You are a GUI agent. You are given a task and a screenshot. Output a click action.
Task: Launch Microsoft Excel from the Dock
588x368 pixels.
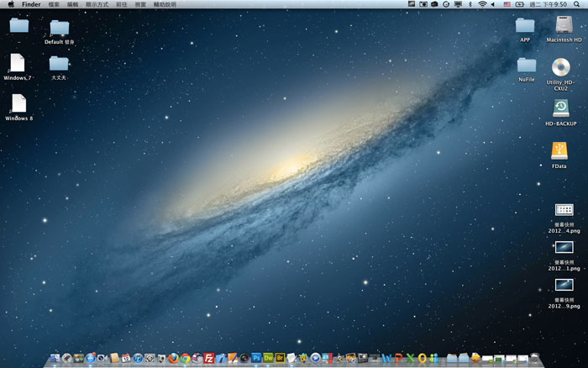tap(410, 359)
